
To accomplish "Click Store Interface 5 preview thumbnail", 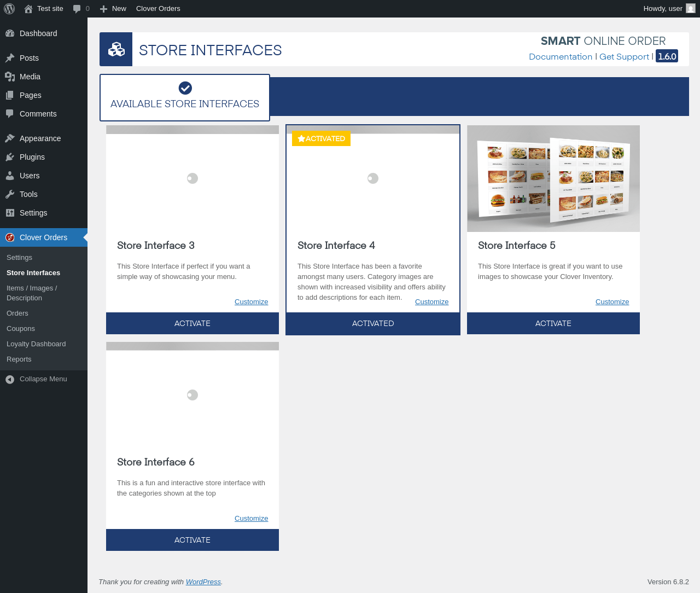I will 553,178.
